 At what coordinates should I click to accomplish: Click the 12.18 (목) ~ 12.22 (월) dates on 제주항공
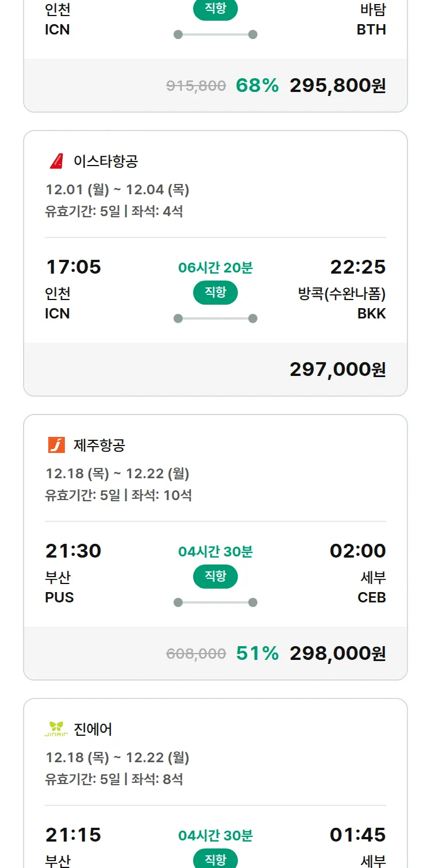click(x=117, y=474)
